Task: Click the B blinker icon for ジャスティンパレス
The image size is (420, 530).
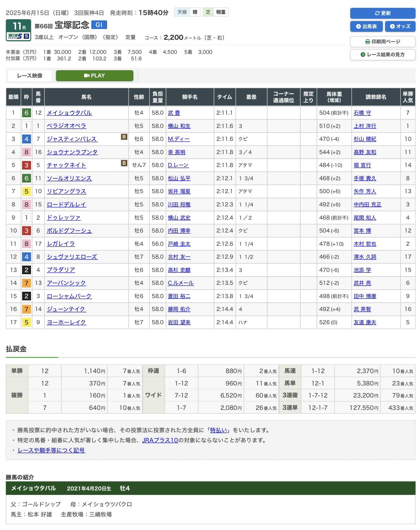Action: (x=124, y=137)
